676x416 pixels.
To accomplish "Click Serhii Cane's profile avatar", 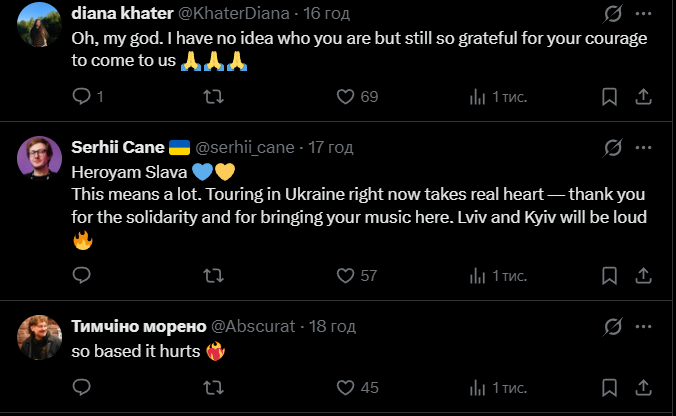I will (x=40, y=156).
